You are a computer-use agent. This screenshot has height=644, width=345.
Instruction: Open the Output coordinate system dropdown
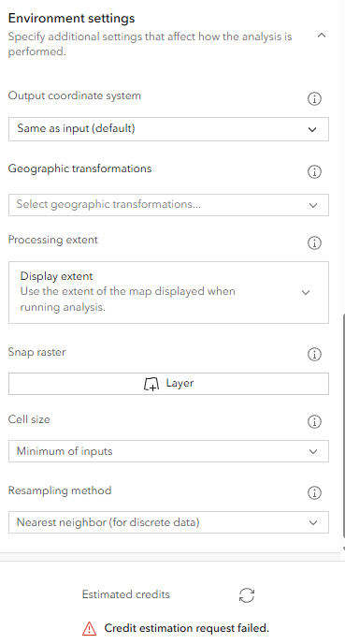tap(168, 129)
